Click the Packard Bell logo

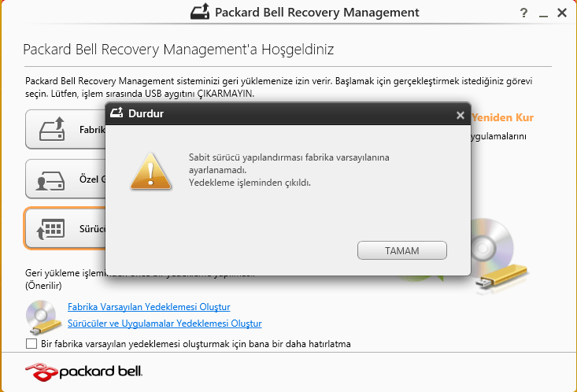[x=83, y=370]
